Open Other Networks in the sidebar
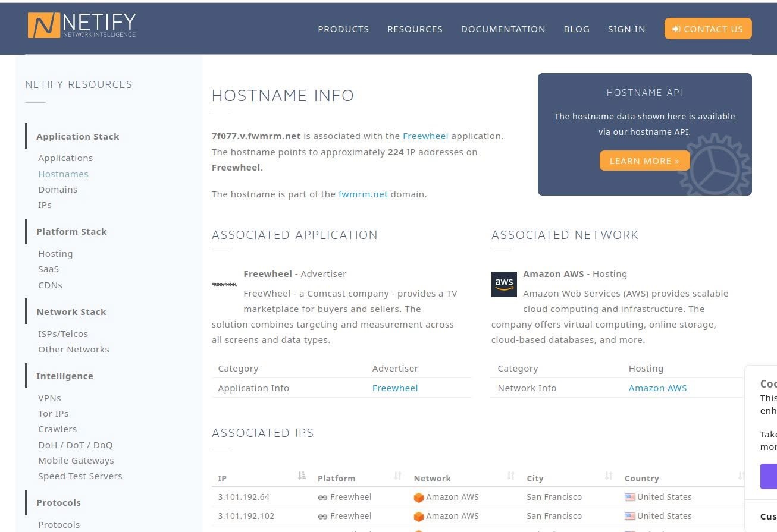 click(74, 350)
